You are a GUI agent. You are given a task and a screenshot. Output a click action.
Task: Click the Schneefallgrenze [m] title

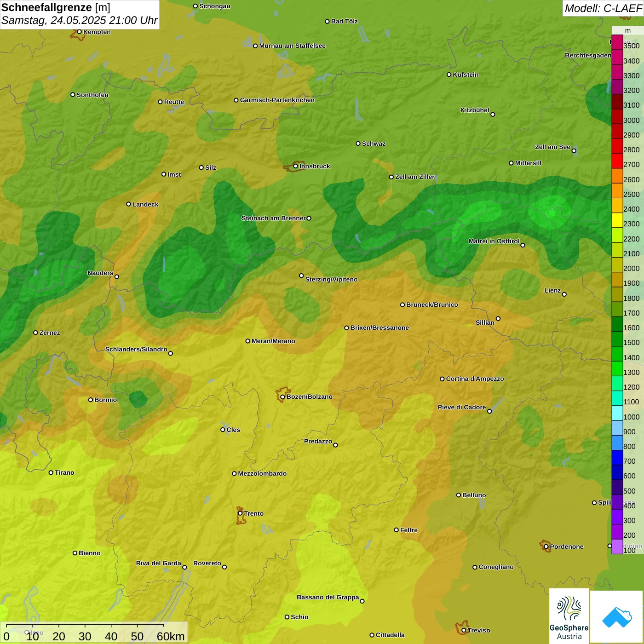56,7
